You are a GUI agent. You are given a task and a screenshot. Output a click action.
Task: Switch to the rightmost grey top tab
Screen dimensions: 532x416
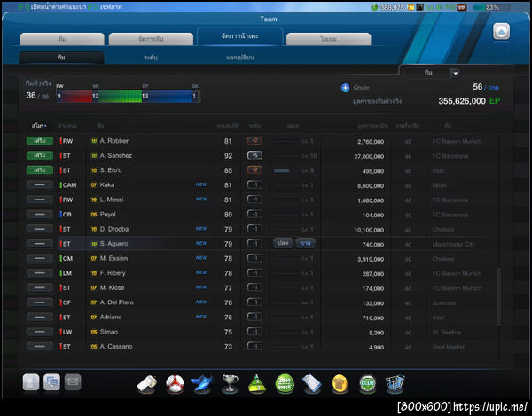point(328,39)
